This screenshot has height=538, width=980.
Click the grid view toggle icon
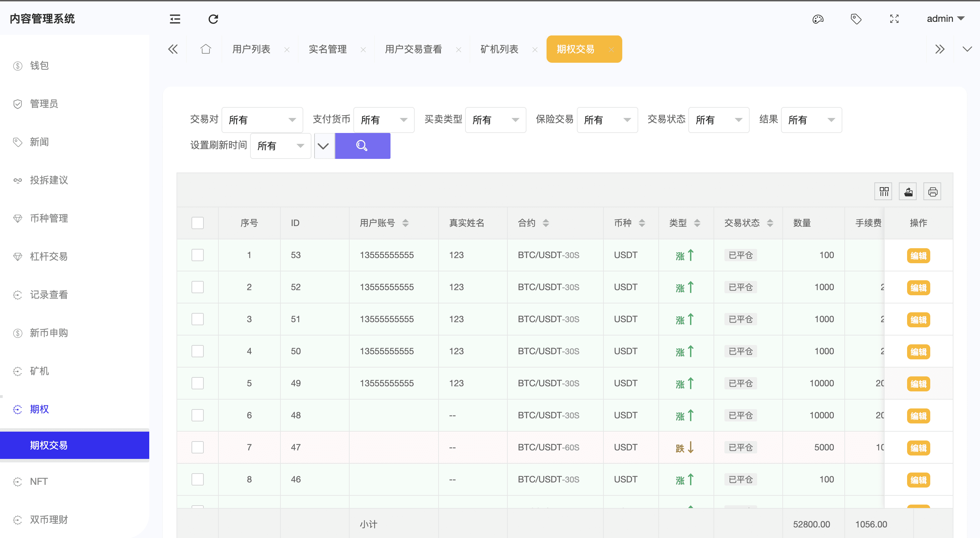[x=883, y=192]
